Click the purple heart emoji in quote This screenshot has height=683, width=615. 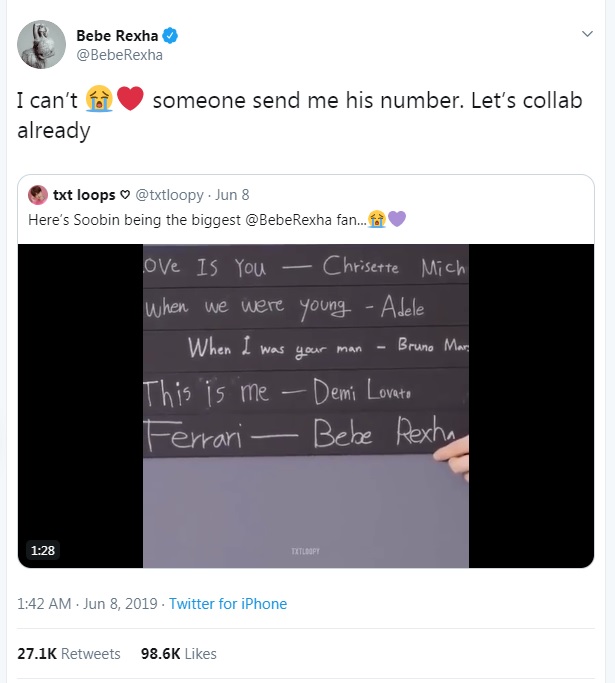(397, 218)
